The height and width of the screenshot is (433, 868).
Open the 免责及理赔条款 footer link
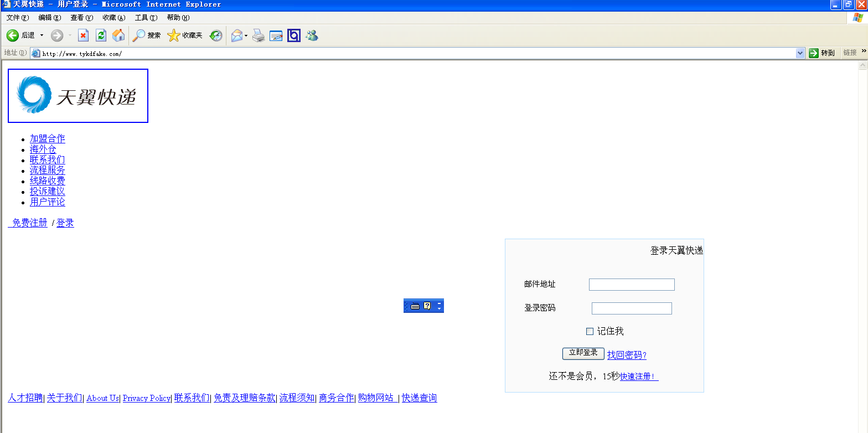(245, 398)
